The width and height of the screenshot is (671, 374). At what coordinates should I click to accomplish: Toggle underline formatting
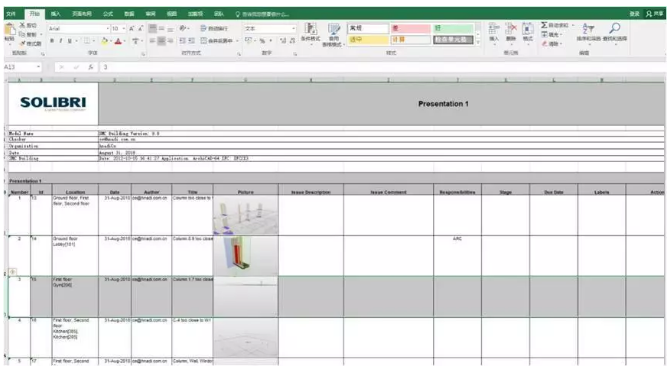pyautogui.click(x=69, y=41)
